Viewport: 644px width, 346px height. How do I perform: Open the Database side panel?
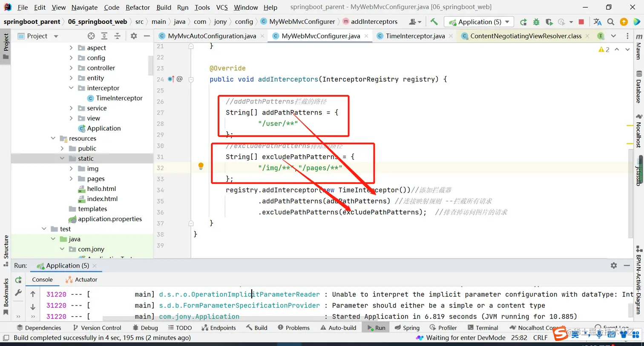[x=638, y=87]
